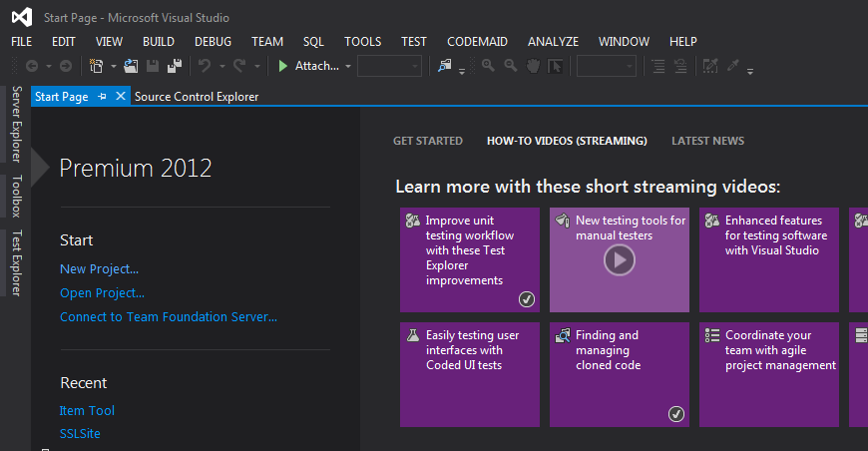Open the New Project dropdown arrow
The height and width of the screenshot is (451, 868).
click(114, 67)
